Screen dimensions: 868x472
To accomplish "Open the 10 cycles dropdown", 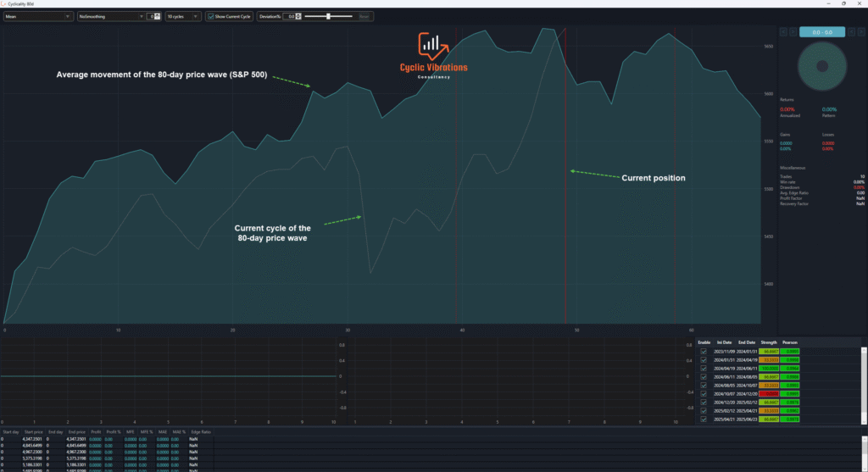I will pos(181,16).
